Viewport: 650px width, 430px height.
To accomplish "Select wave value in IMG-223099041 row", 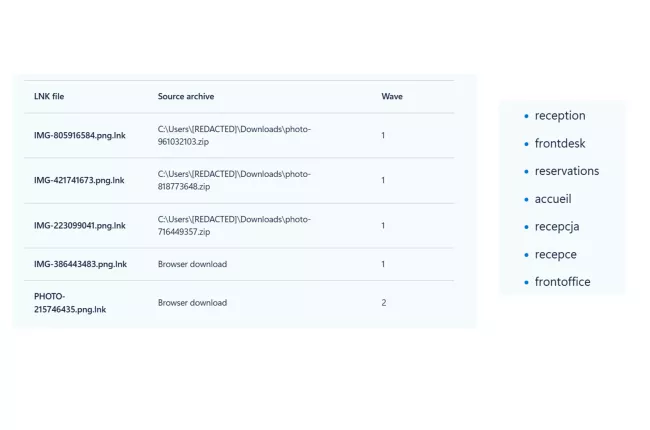I will (383, 226).
